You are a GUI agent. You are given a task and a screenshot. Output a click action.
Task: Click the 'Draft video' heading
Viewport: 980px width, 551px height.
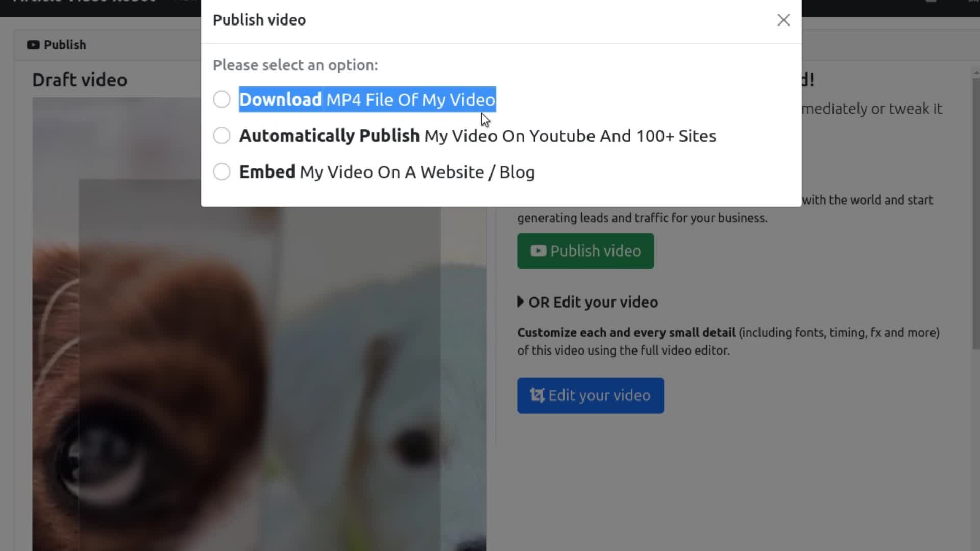click(80, 80)
